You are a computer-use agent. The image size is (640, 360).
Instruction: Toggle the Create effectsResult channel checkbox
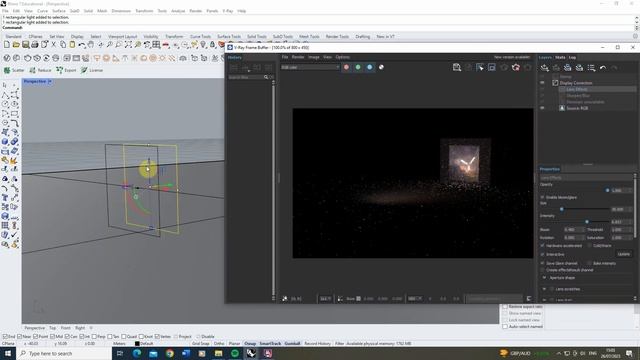(x=542, y=270)
